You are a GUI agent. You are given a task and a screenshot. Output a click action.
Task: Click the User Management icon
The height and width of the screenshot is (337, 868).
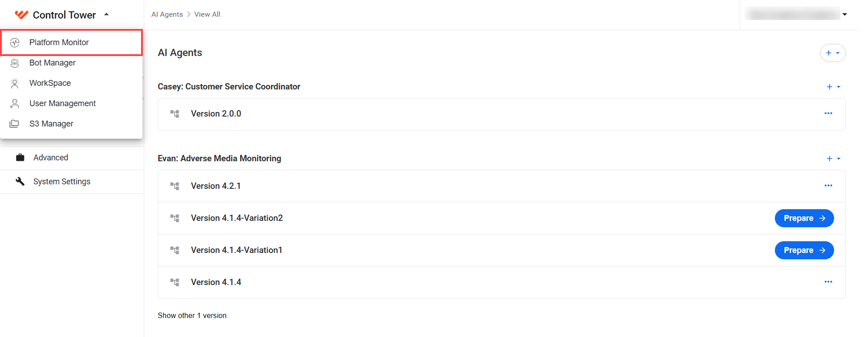pyautogui.click(x=15, y=103)
